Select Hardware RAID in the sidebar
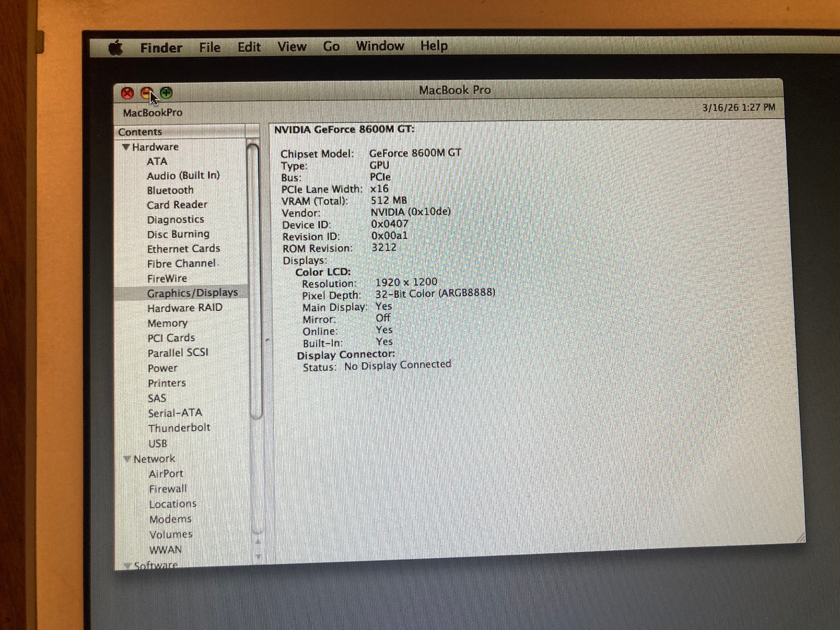 (x=185, y=308)
